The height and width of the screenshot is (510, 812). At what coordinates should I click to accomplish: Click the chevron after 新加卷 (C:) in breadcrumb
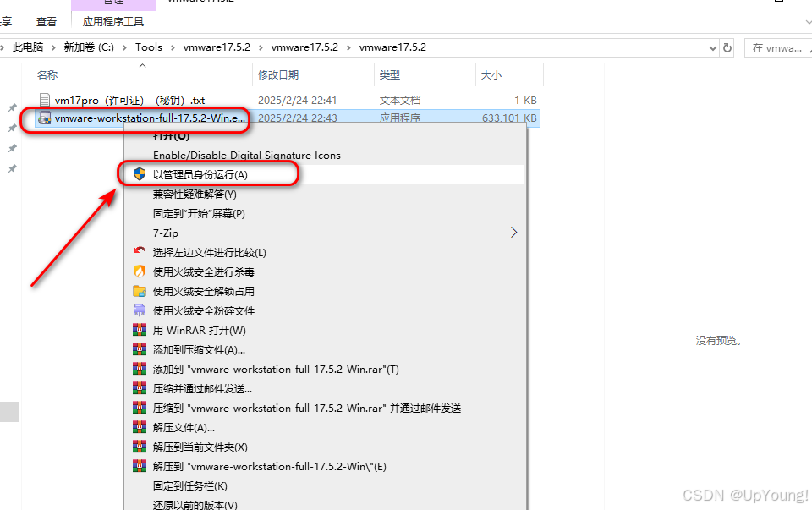click(124, 47)
